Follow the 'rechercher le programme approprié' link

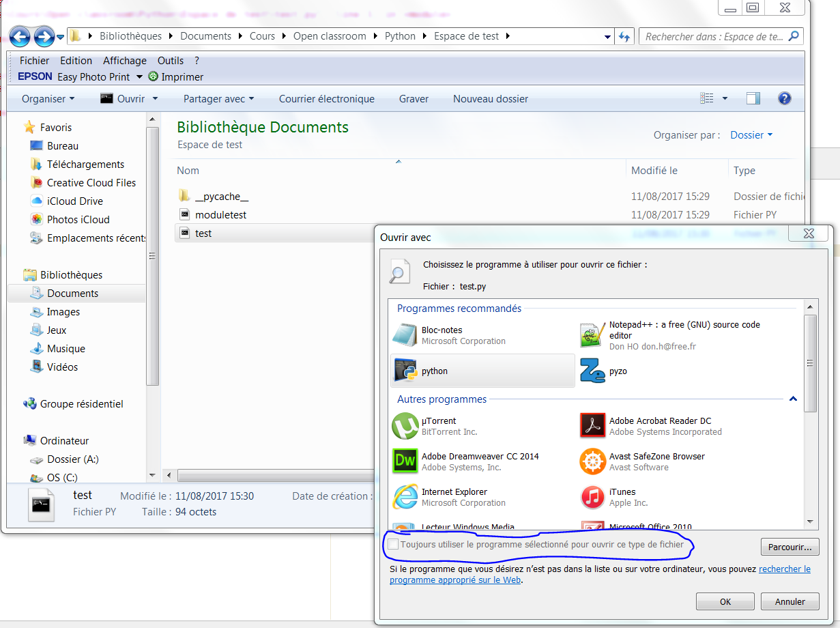tap(784, 569)
